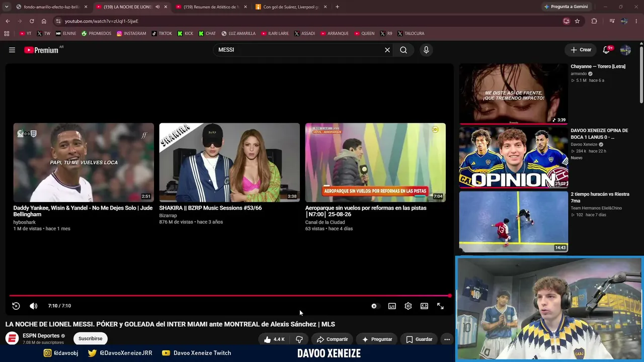Viewport: 644px width, 362px height.
Task: Go to the browser home page
Action: pos(44,21)
